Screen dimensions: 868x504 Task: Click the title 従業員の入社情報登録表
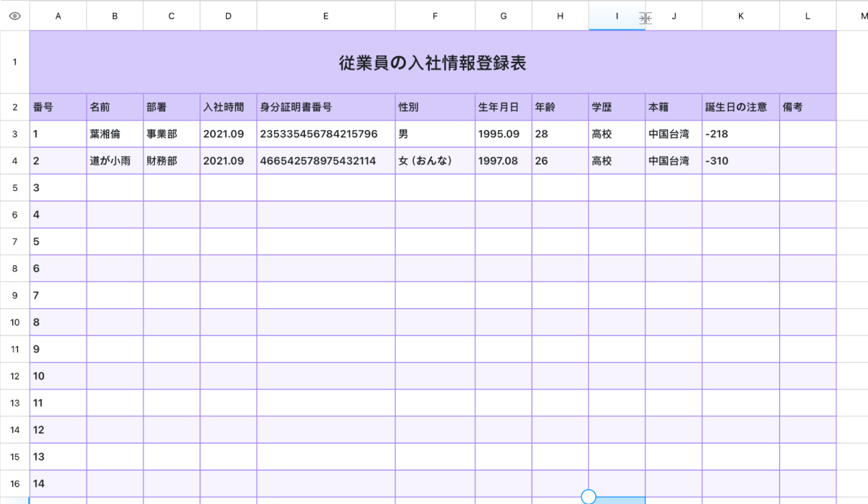tap(433, 62)
